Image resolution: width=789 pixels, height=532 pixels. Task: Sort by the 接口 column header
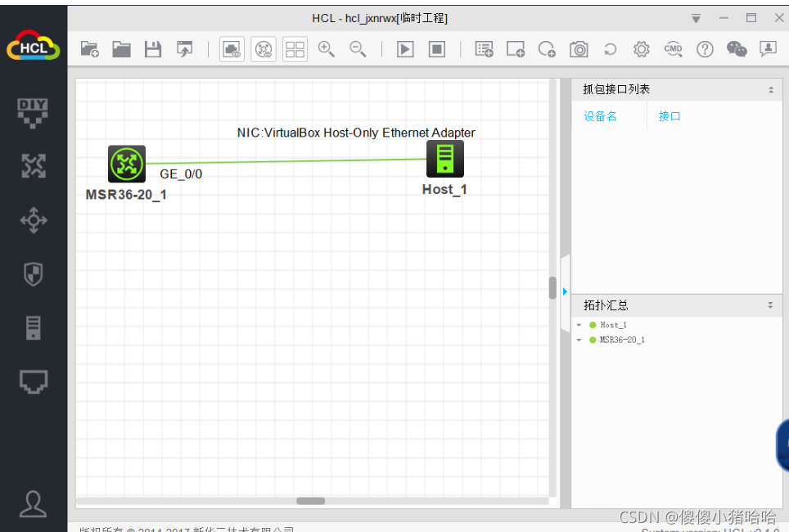(670, 116)
